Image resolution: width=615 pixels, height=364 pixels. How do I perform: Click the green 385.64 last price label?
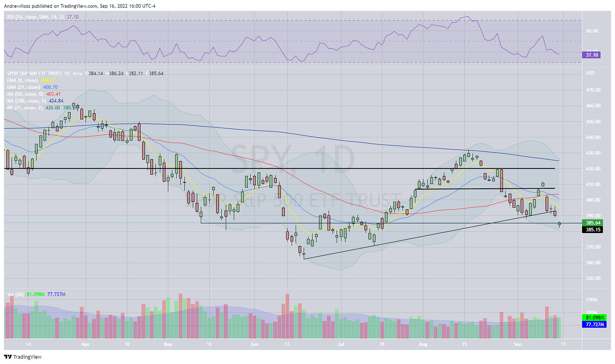tap(593, 223)
